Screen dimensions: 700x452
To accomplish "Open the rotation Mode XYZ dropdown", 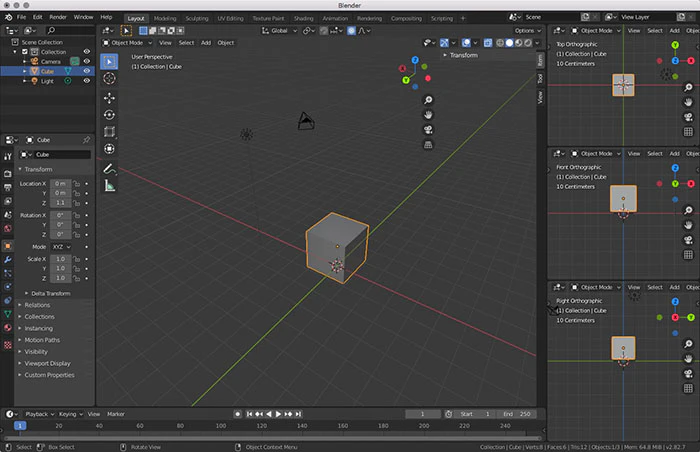I will click(x=61, y=247).
